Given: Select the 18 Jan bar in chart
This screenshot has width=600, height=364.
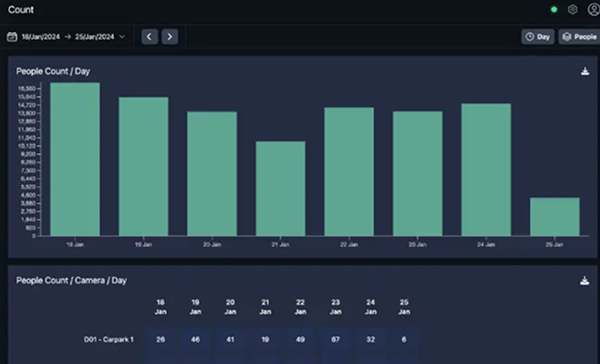Looking at the screenshot, I should 75,159.
